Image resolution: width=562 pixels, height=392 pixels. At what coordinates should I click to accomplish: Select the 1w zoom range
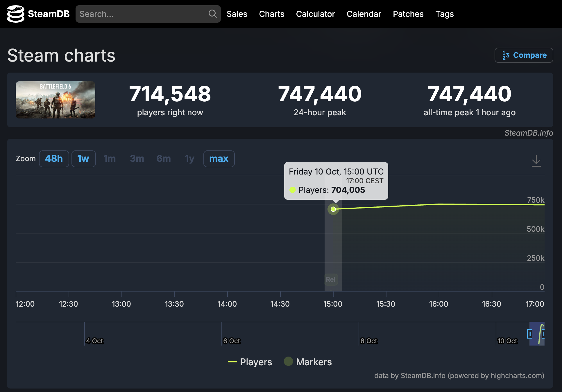point(83,159)
